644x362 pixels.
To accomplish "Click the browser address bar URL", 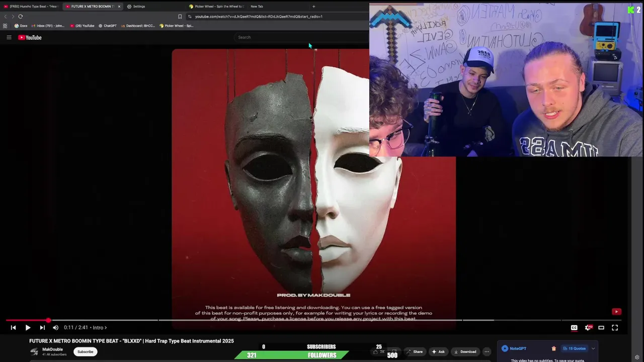I will pos(259,17).
